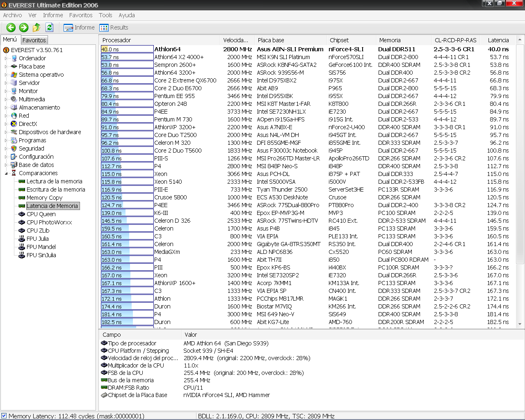
Task: Expand the Ordenador tree node
Action: (6, 58)
